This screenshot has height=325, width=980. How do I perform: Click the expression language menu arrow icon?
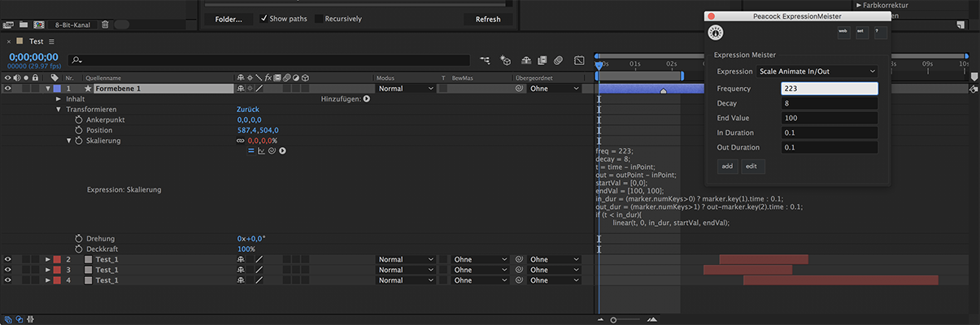click(x=282, y=150)
